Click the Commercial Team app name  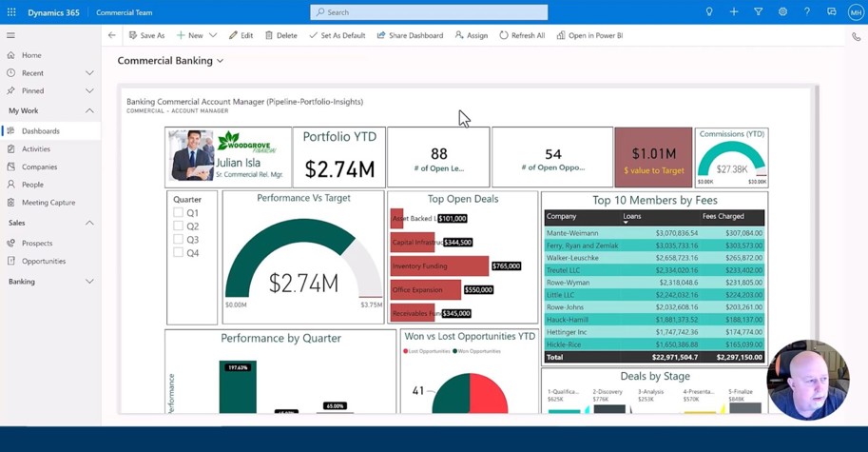124,12
